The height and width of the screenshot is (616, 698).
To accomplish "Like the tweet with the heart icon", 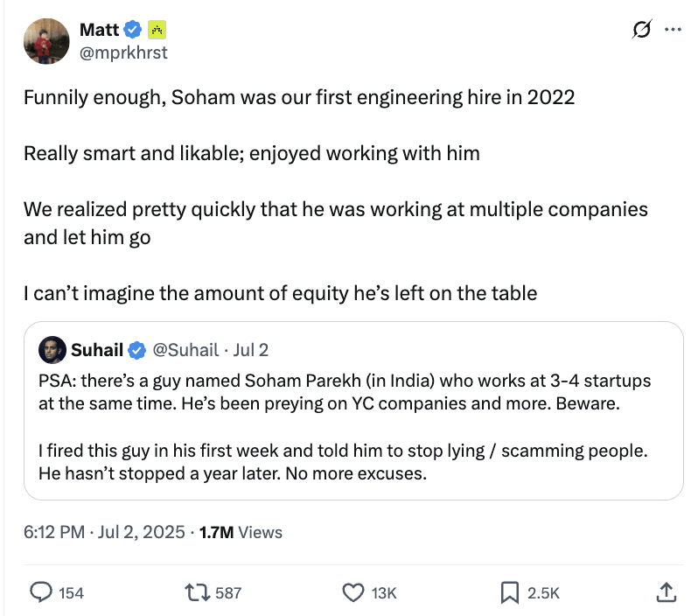I will (352, 592).
